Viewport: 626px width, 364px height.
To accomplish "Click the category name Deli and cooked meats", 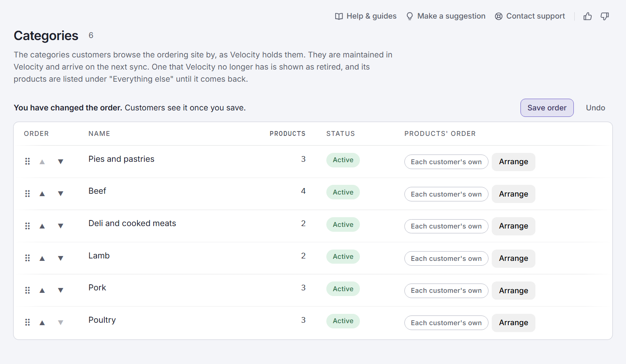I will (132, 223).
